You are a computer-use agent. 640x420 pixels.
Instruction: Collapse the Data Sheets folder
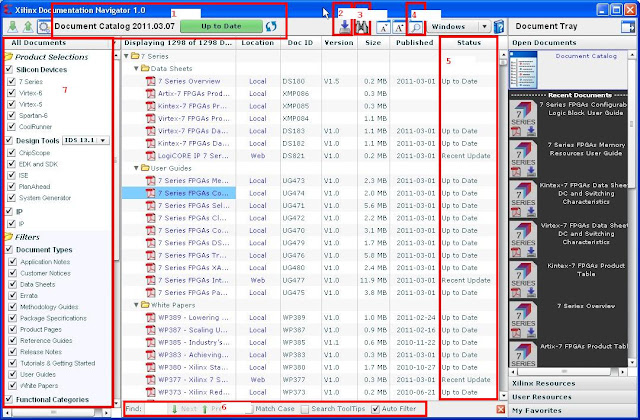click(136, 69)
